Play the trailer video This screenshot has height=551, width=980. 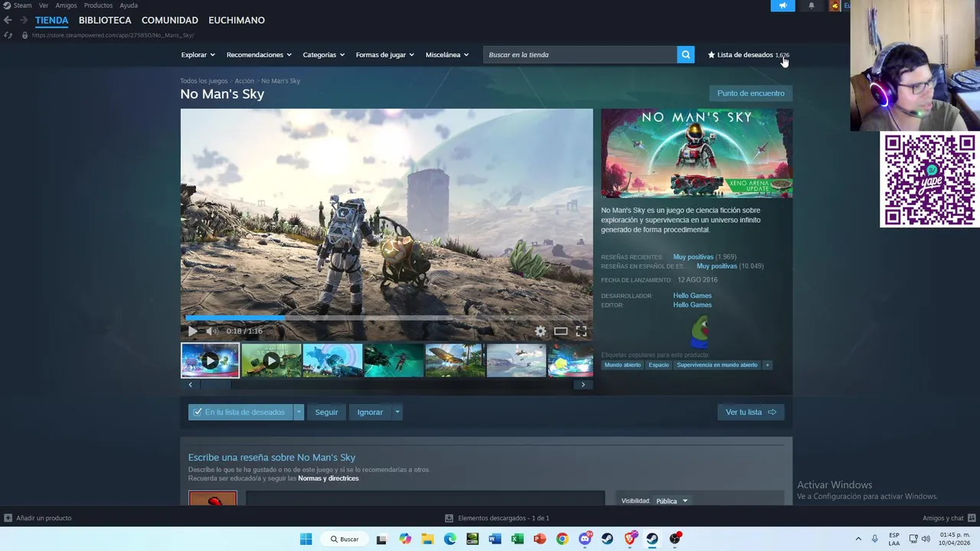tap(192, 331)
